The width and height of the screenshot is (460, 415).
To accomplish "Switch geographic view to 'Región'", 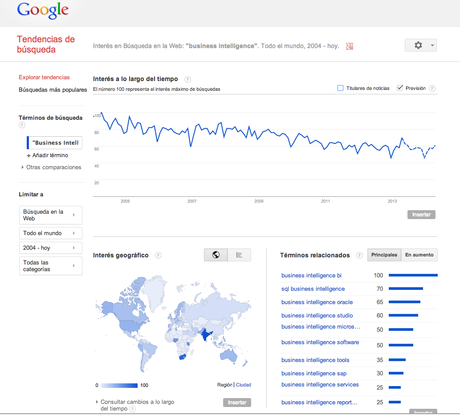I will [x=224, y=385].
